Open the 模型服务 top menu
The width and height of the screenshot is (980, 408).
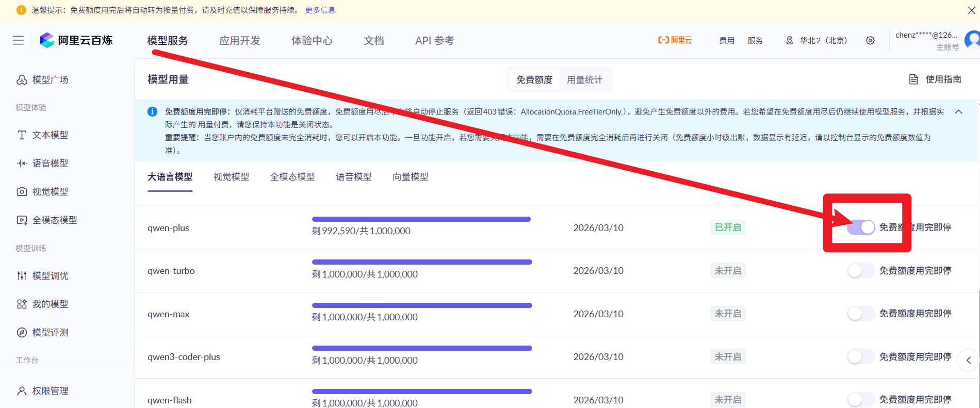pyautogui.click(x=168, y=40)
